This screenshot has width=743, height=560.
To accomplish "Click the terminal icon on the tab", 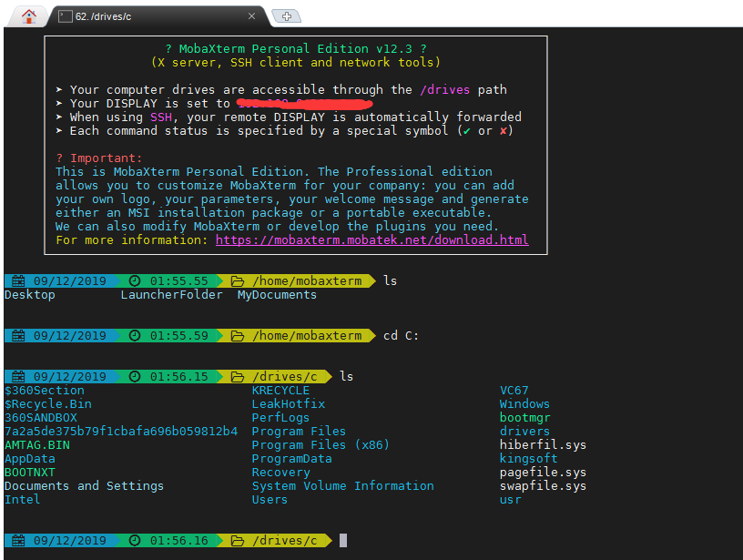I will click(66, 16).
